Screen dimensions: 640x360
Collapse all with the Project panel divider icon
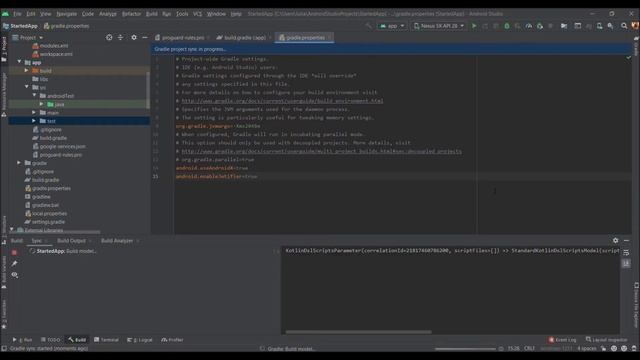coord(120,38)
